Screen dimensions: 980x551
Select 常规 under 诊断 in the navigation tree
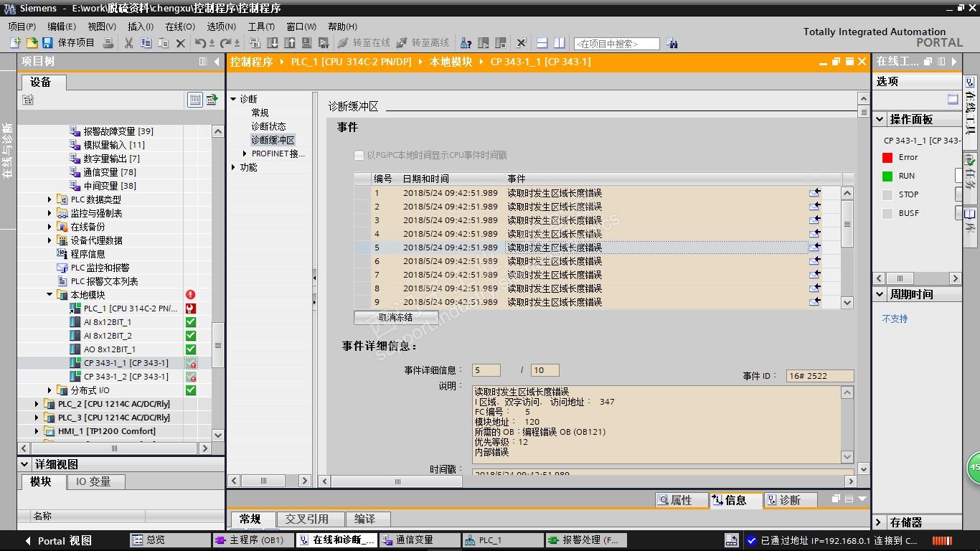pyautogui.click(x=260, y=113)
